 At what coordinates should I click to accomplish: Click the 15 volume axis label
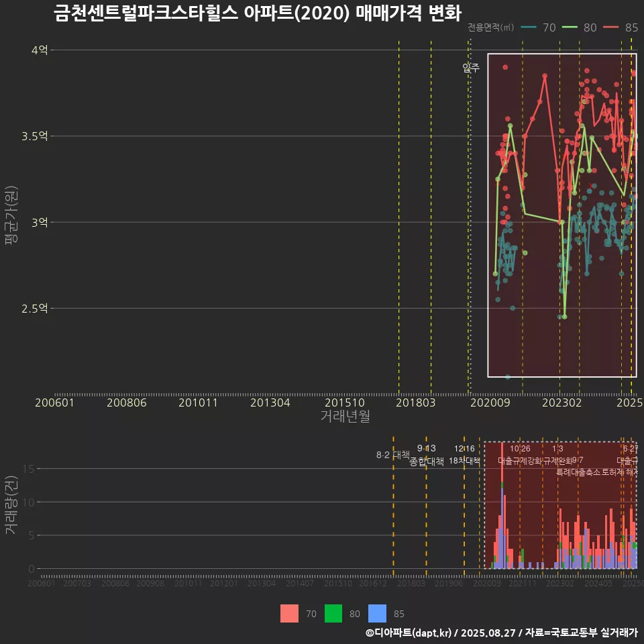tap(29, 469)
